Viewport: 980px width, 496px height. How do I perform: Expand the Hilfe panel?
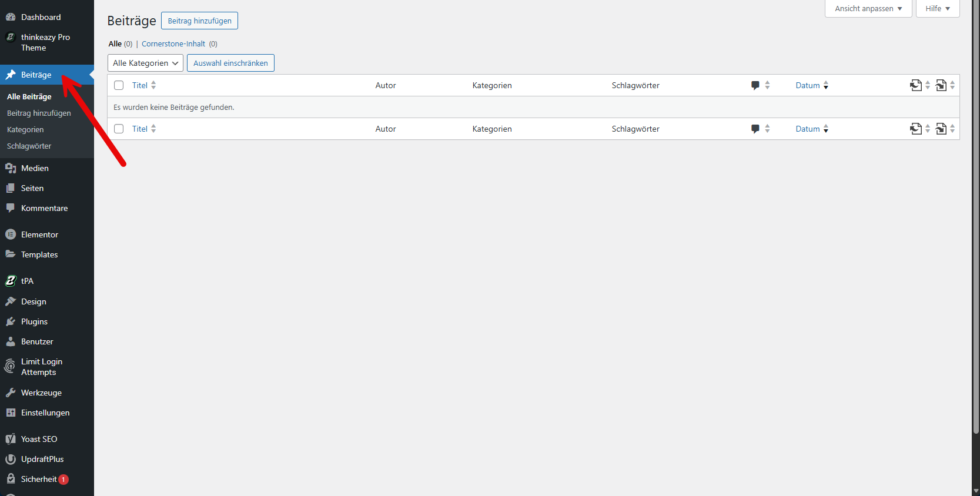tap(938, 8)
